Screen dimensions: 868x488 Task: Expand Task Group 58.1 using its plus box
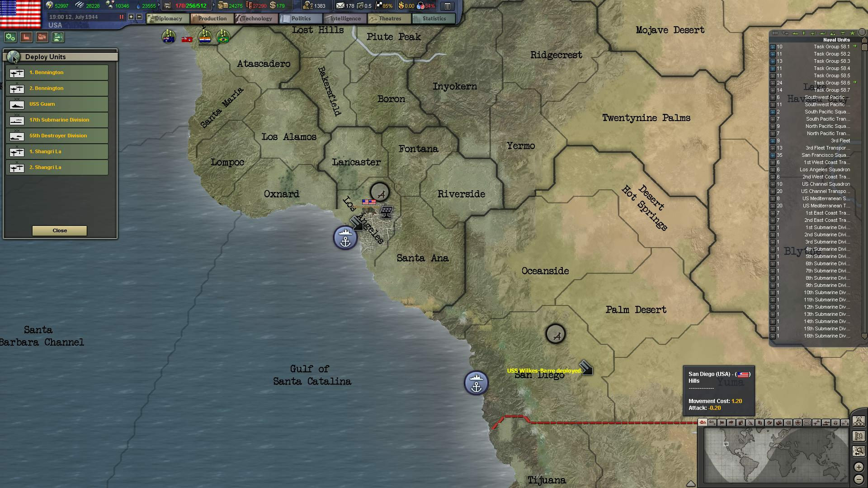click(x=773, y=47)
